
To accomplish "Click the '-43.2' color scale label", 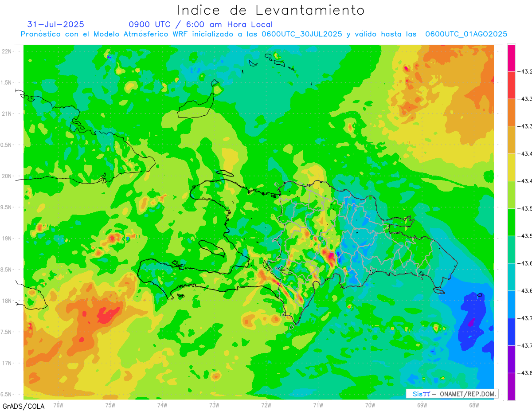I will coord(525,72).
